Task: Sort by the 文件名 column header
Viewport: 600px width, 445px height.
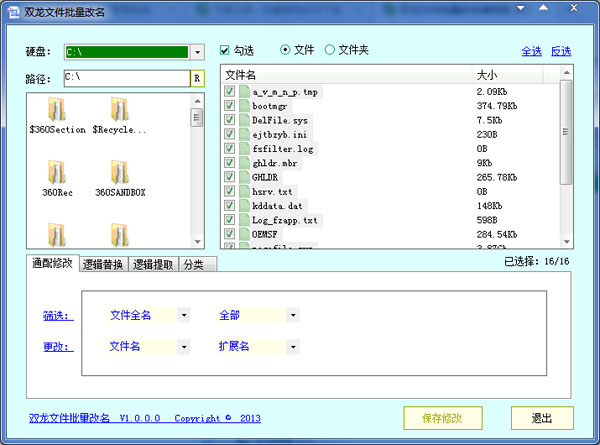Action: pos(346,75)
